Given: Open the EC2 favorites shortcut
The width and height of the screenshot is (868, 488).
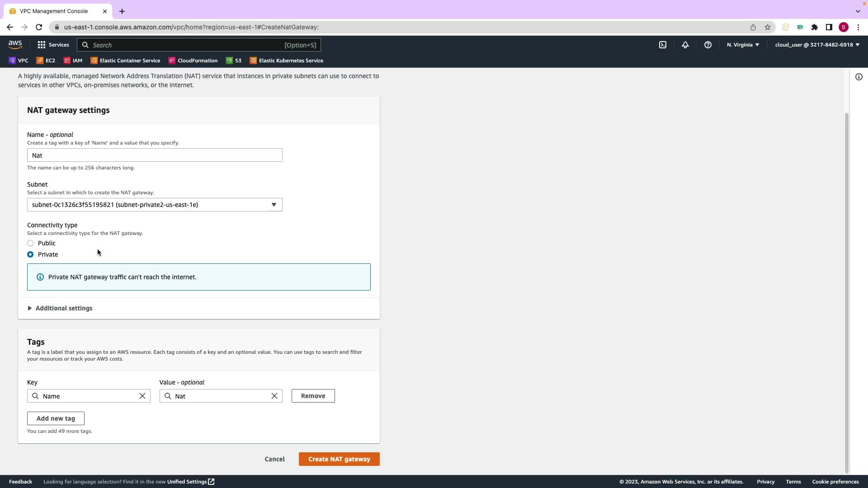Looking at the screenshot, I should pyautogui.click(x=46, y=61).
